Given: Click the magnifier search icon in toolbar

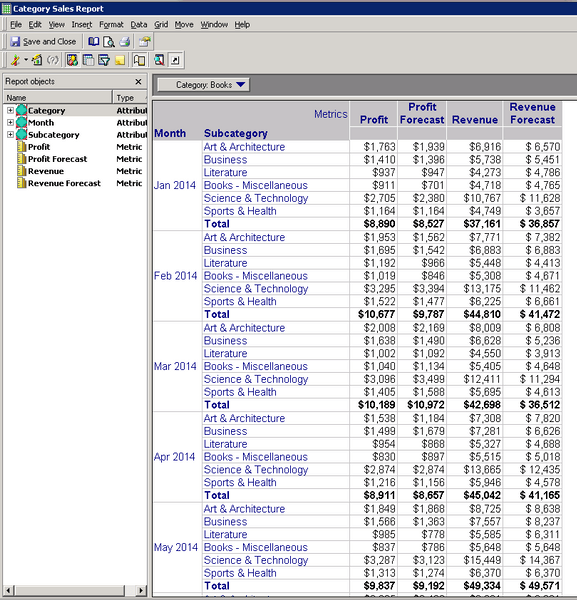Looking at the screenshot, I should coord(159,60).
